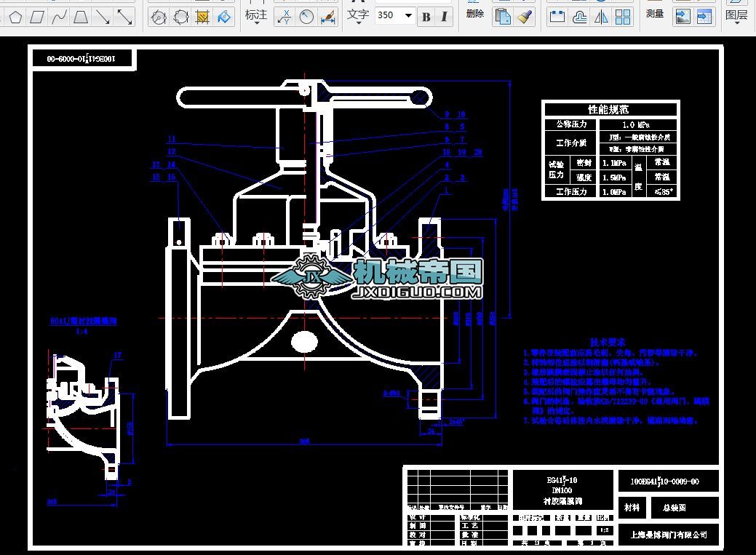Toggle bold text formatting
756x555 pixels.
point(426,17)
